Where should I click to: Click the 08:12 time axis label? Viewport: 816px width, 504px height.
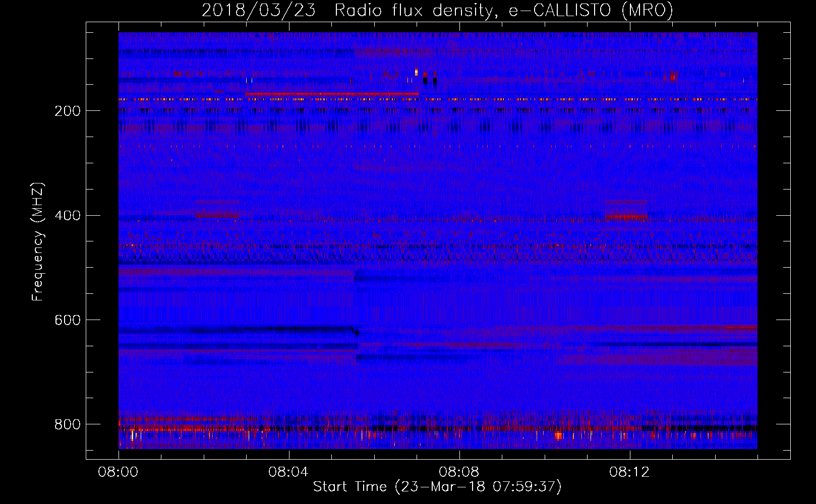(x=629, y=472)
